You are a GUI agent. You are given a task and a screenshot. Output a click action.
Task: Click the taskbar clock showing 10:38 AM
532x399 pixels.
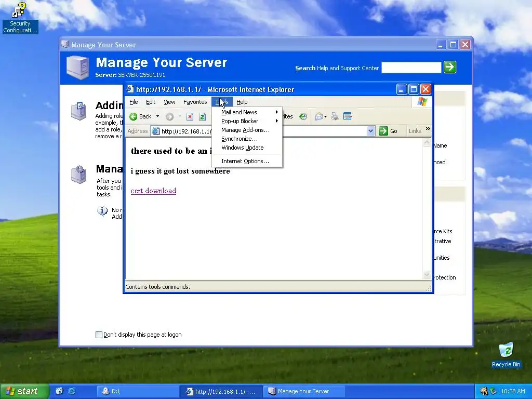pyautogui.click(x=513, y=391)
